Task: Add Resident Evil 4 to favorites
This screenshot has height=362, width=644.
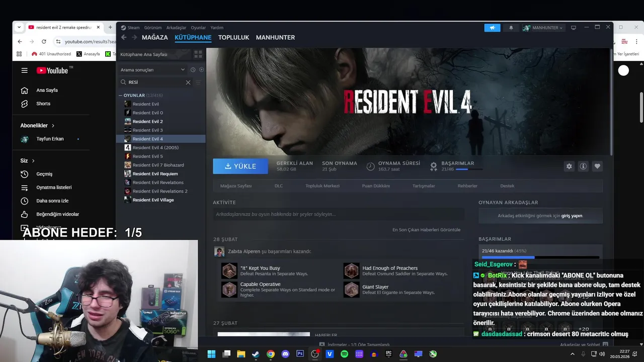Action: click(x=597, y=166)
